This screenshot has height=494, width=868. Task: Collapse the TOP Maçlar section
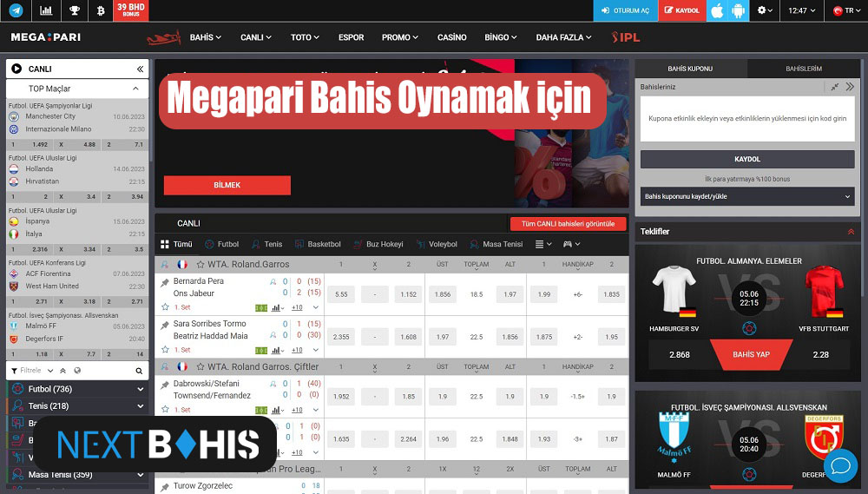[x=135, y=89]
